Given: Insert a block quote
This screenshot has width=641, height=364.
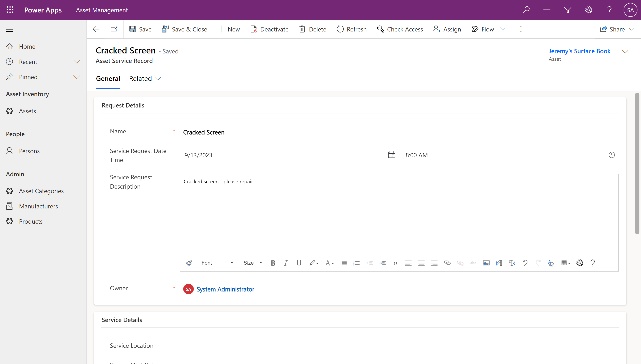Looking at the screenshot, I should (x=395, y=263).
